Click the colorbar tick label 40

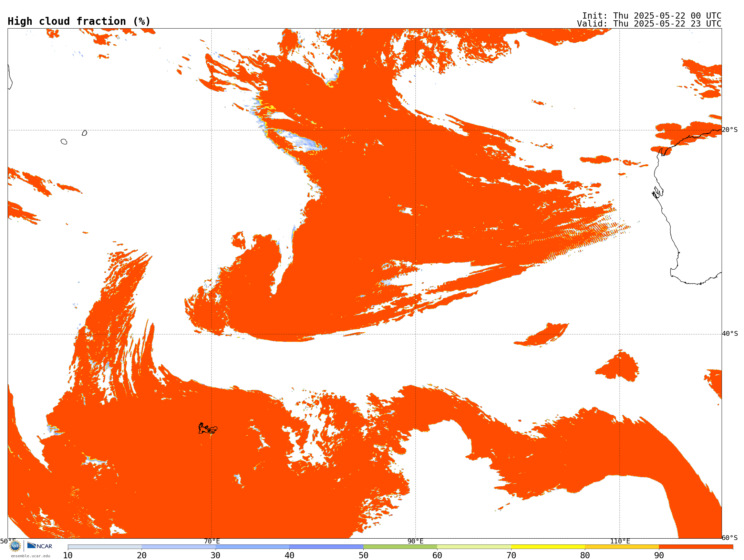(289, 556)
